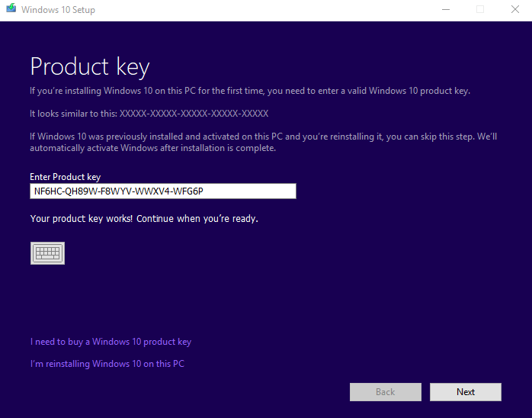This screenshot has height=418, width=532.
Task: Open 'I need to buy a Windows 10 product key'
Action: click(111, 342)
